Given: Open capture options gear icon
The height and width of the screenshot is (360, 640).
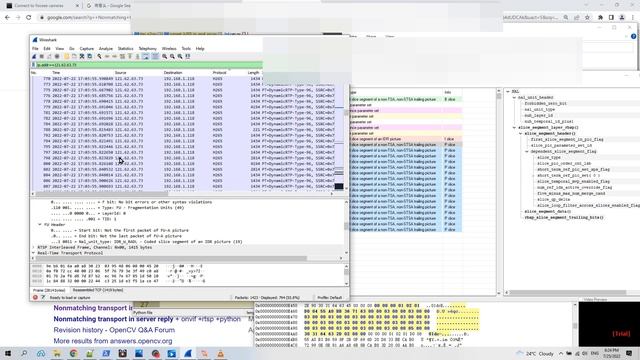Looking at the screenshot, I should [x=57, y=56].
